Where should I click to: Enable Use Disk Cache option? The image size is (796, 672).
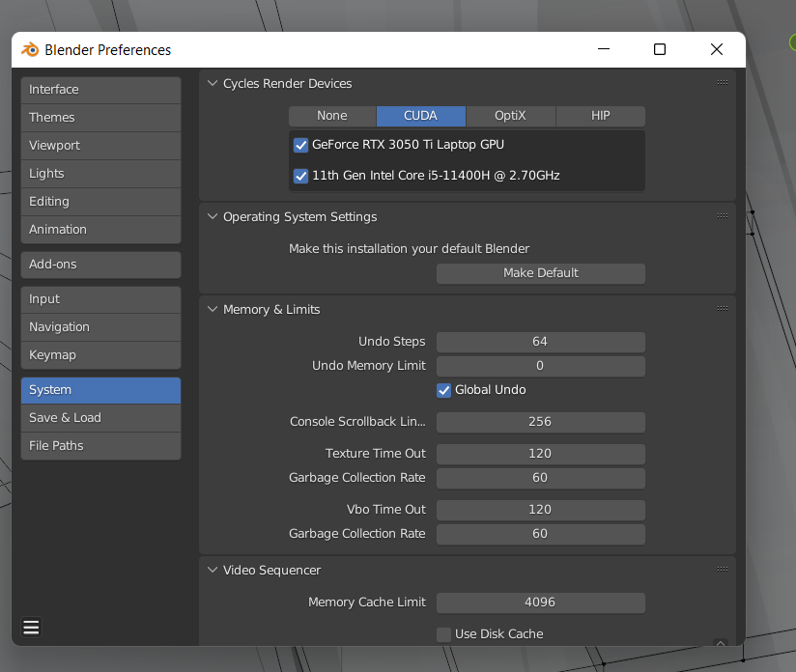pos(444,634)
